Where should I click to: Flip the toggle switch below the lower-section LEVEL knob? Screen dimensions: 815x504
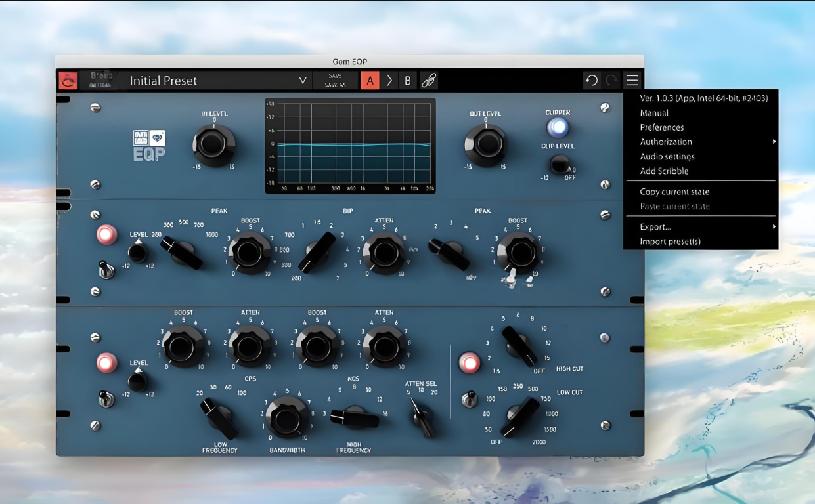pyautogui.click(x=106, y=398)
